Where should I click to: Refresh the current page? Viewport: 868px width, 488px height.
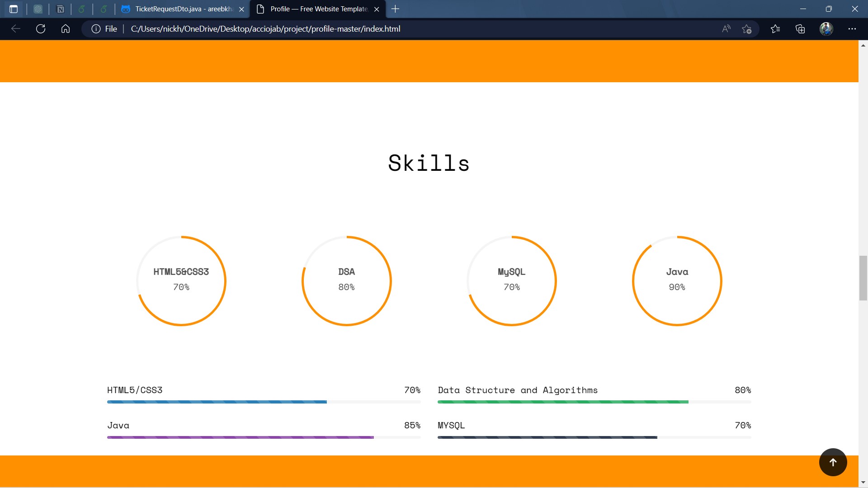coord(41,28)
